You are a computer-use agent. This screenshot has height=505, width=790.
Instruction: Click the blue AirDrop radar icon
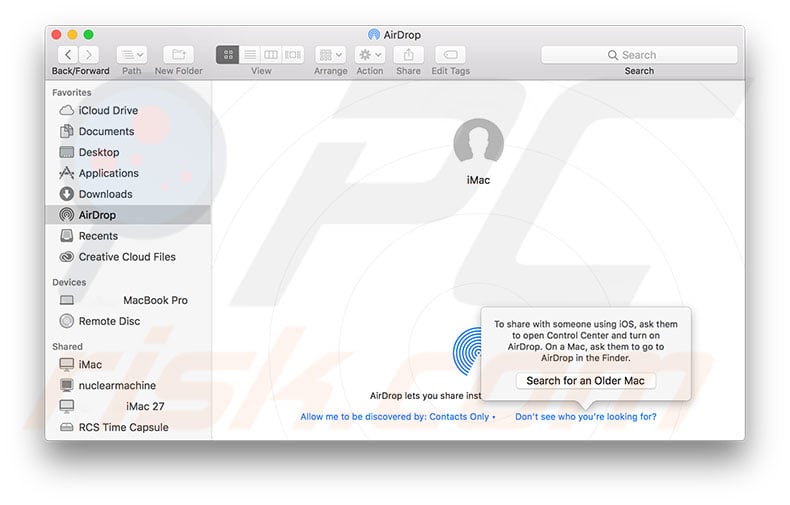(468, 351)
